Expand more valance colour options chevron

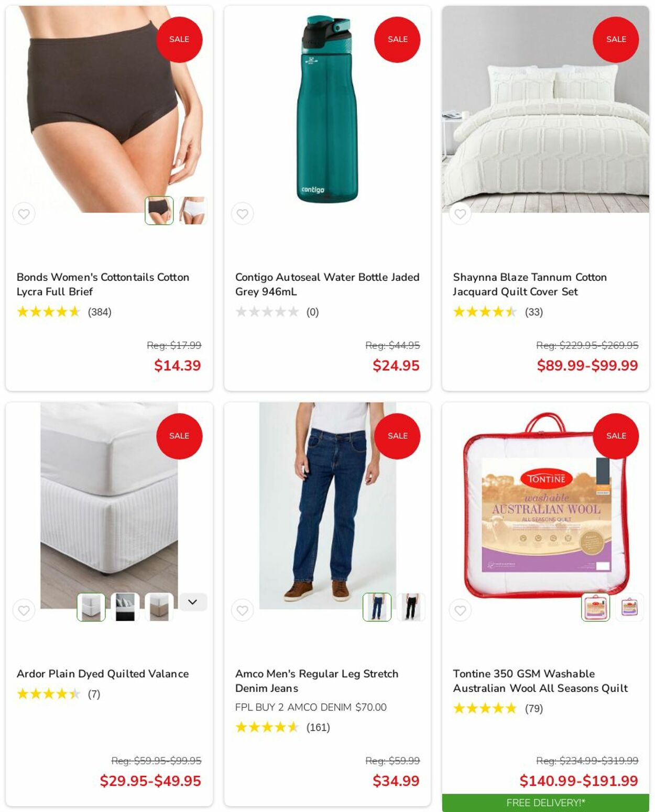click(x=193, y=602)
